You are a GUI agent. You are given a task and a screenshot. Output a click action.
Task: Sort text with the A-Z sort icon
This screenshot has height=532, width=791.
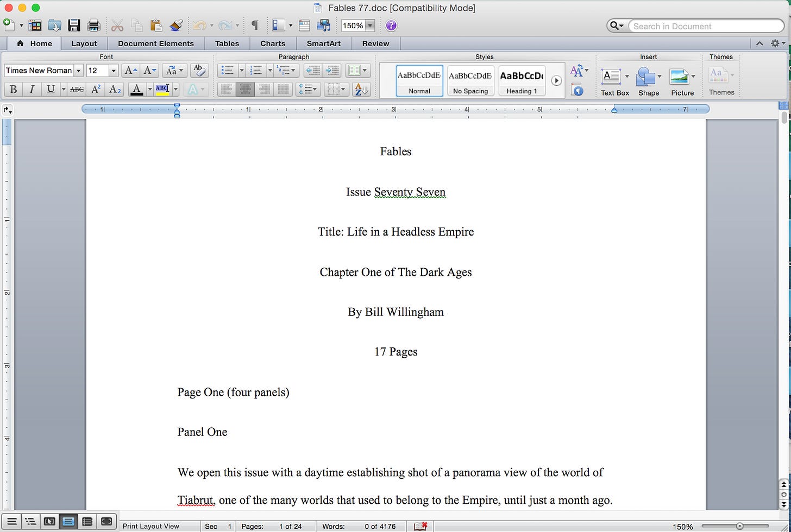coord(361,90)
